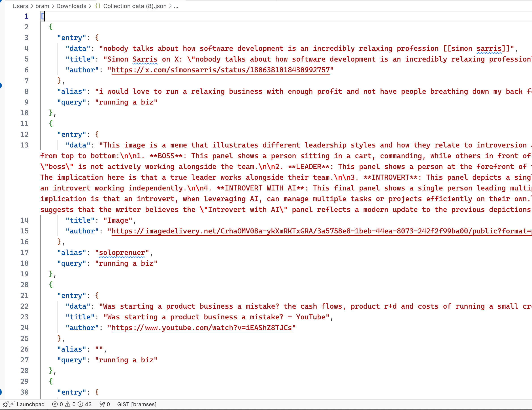Click the breadcrumb ellipsis symbol item
532x410 pixels.
pos(176,6)
